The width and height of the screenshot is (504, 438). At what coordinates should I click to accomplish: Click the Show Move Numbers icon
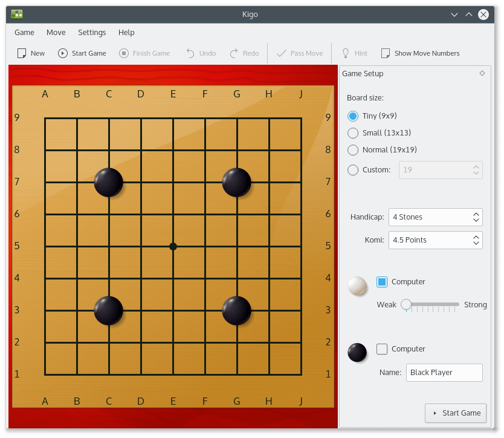(x=386, y=53)
